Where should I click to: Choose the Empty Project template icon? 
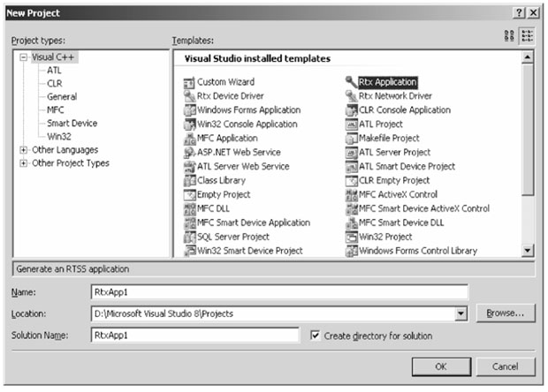click(x=189, y=195)
